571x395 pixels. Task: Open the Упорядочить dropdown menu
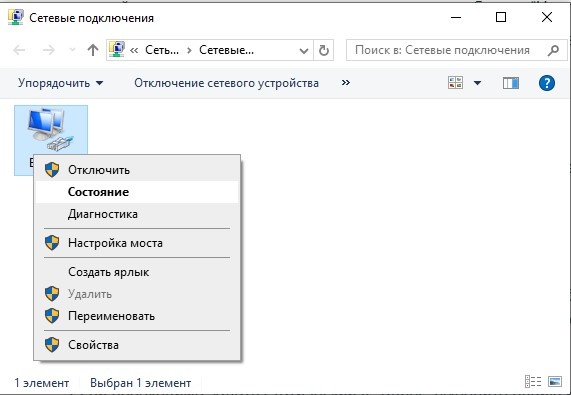click(60, 83)
